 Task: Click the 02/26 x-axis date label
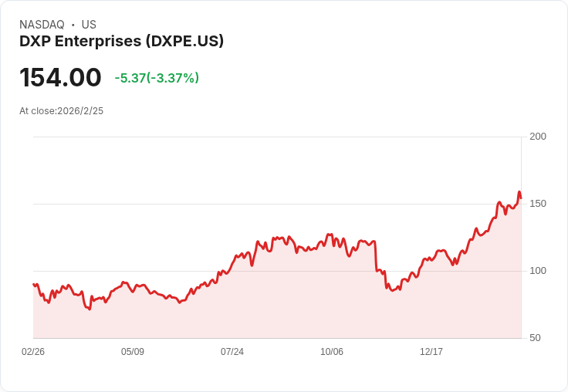pyautogui.click(x=33, y=351)
